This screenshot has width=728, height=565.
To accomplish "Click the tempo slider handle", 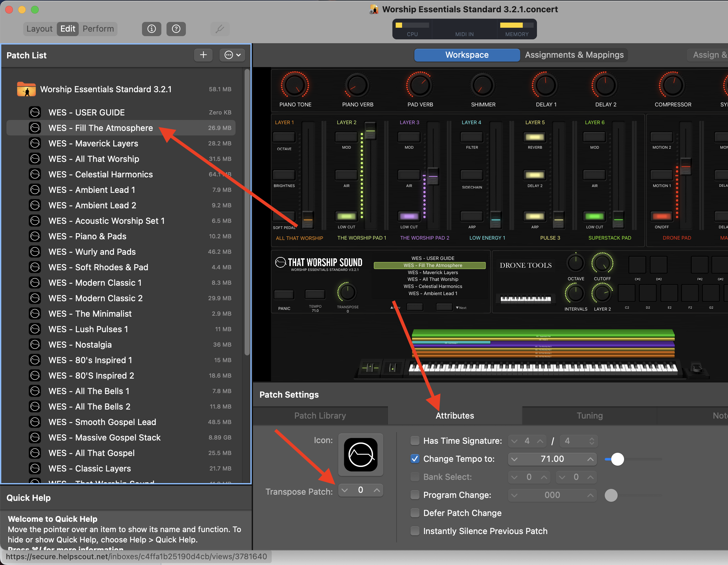I will 617,459.
